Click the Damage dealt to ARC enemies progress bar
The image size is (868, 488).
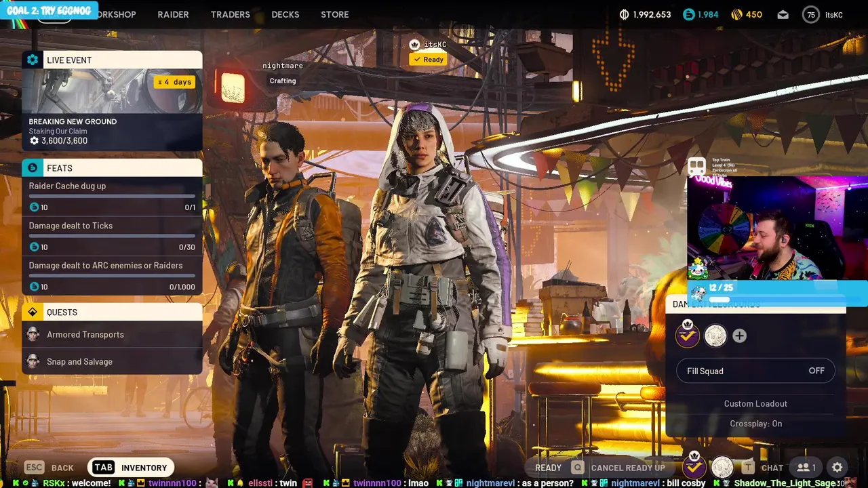click(112, 275)
